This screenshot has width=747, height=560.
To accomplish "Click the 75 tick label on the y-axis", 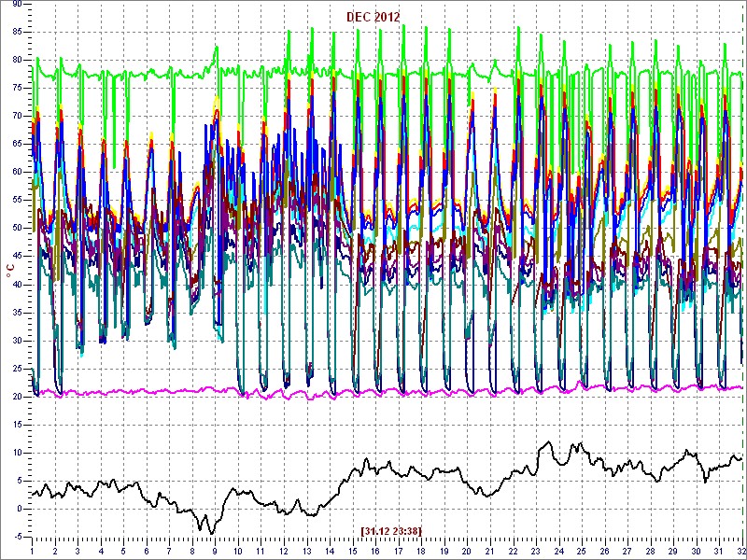I will pyautogui.click(x=17, y=88).
